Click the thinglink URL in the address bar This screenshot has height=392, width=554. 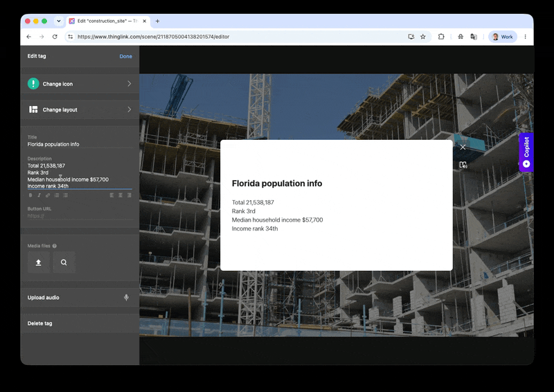tap(153, 37)
